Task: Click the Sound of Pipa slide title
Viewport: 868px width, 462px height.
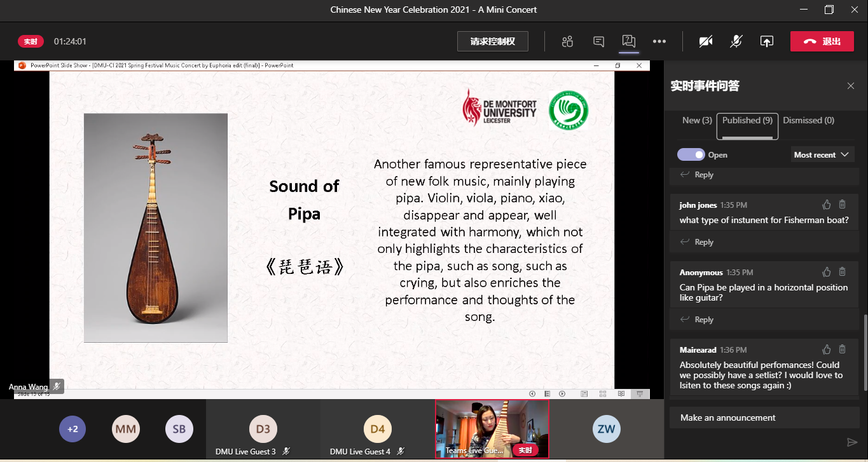Action: pos(304,200)
